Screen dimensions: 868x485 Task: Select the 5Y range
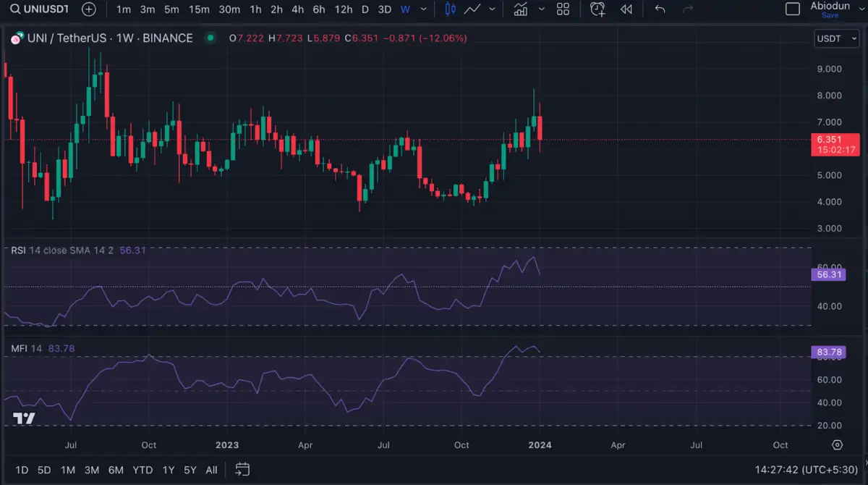[190, 470]
